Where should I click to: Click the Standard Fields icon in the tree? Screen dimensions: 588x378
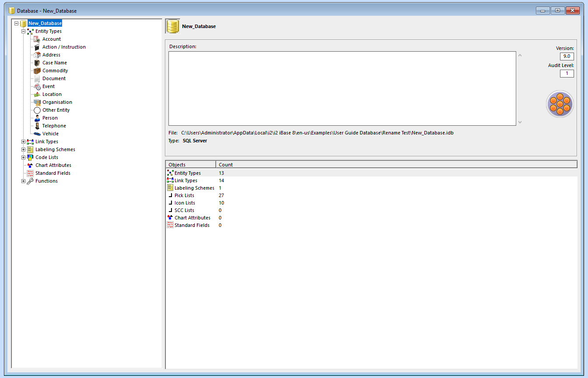(29, 173)
